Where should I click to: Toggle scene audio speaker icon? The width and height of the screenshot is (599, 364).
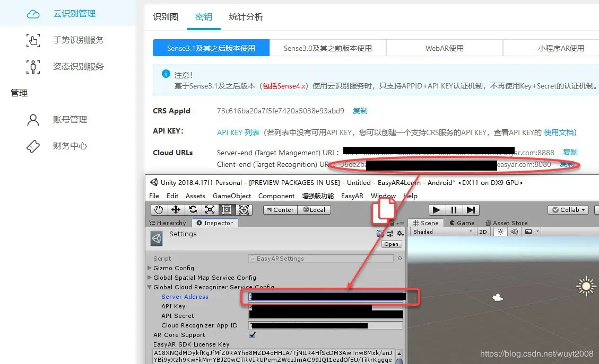[514, 232]
